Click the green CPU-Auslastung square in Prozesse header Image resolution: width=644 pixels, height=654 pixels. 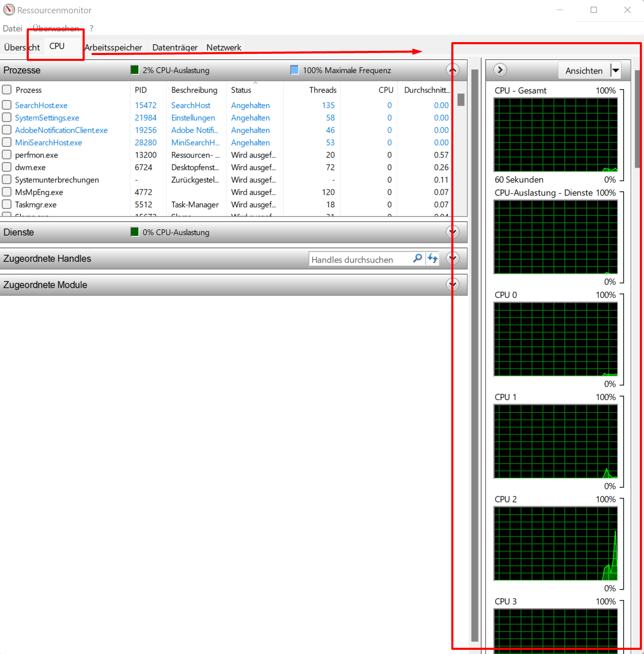[x=134, y=70]
